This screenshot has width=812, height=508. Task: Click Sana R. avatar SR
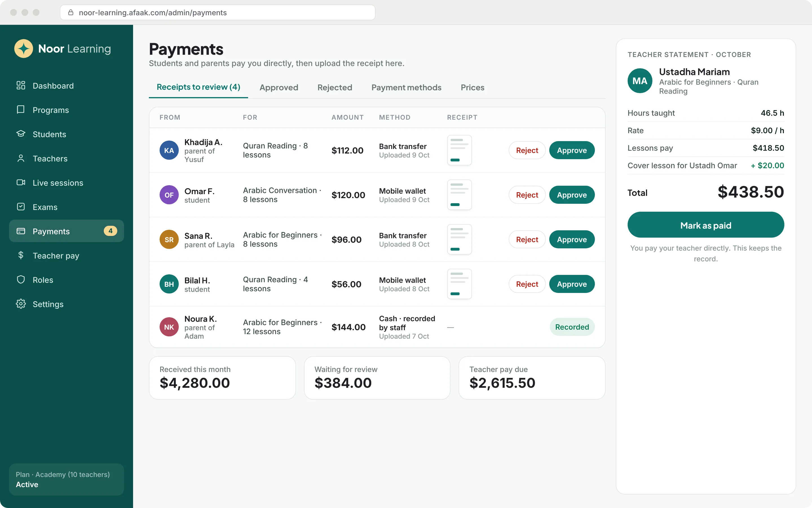169,239
